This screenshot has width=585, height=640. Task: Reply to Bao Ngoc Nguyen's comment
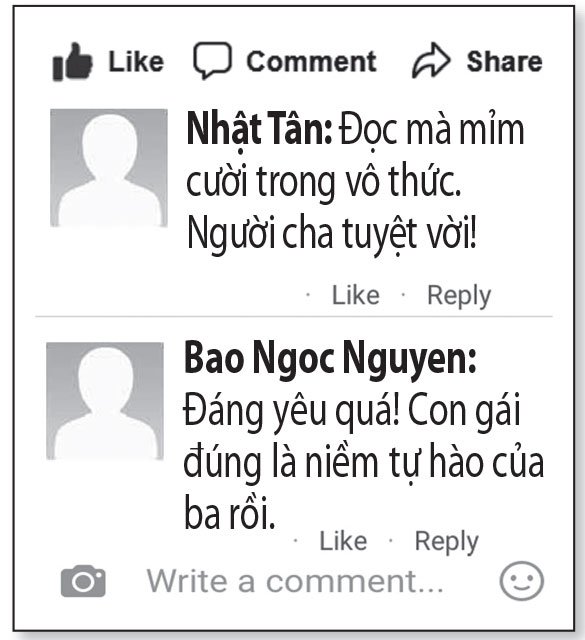click(447, 542)
